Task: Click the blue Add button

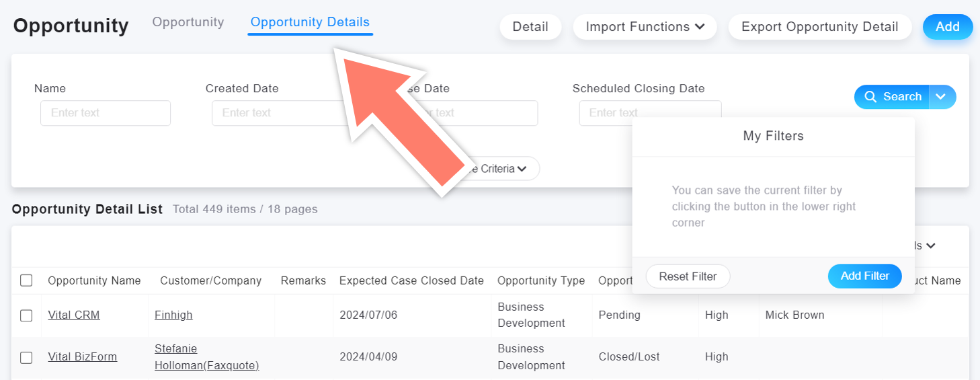Action: tap(947, 27)
